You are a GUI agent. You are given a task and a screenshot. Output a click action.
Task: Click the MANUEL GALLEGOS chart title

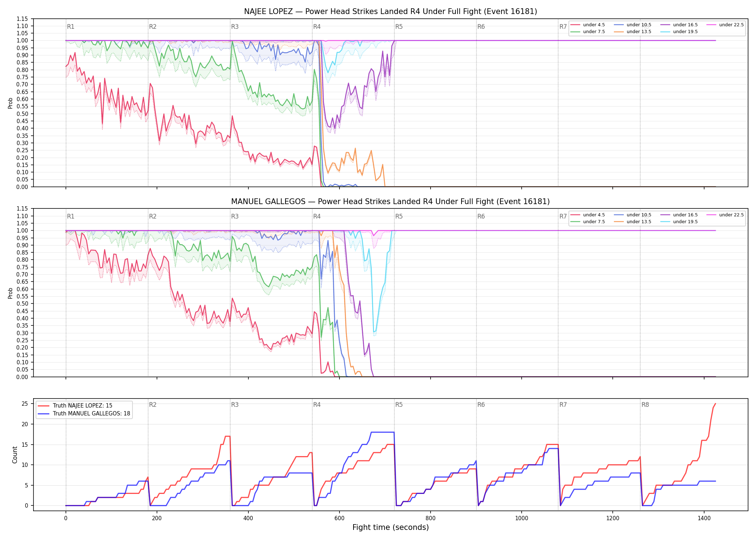391,202
